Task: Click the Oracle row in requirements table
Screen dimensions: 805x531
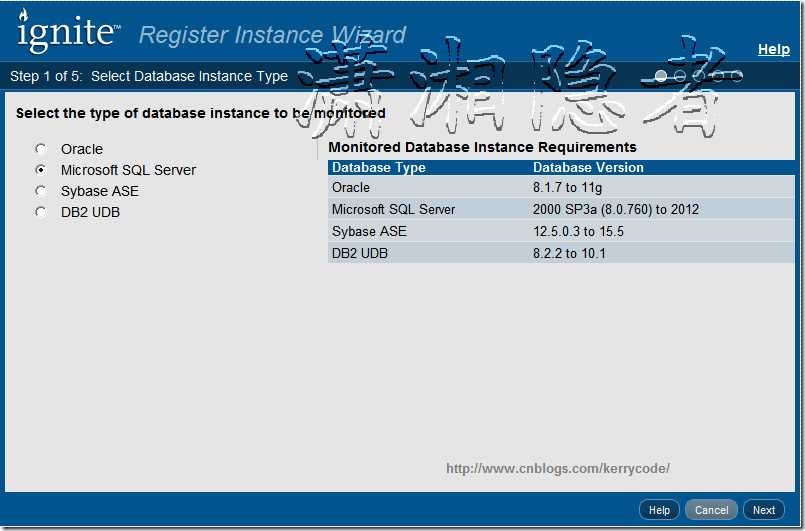Action: pyautogui.click(x=561, y=187)
